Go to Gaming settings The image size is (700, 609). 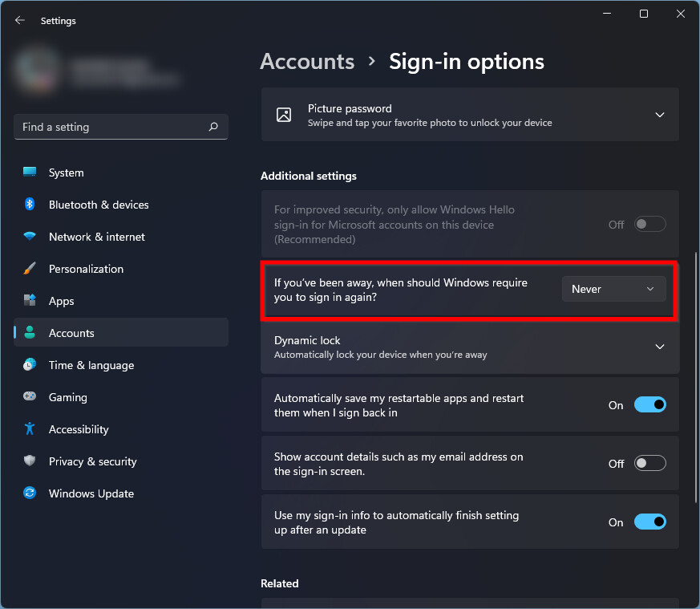(x=121, y=397)
